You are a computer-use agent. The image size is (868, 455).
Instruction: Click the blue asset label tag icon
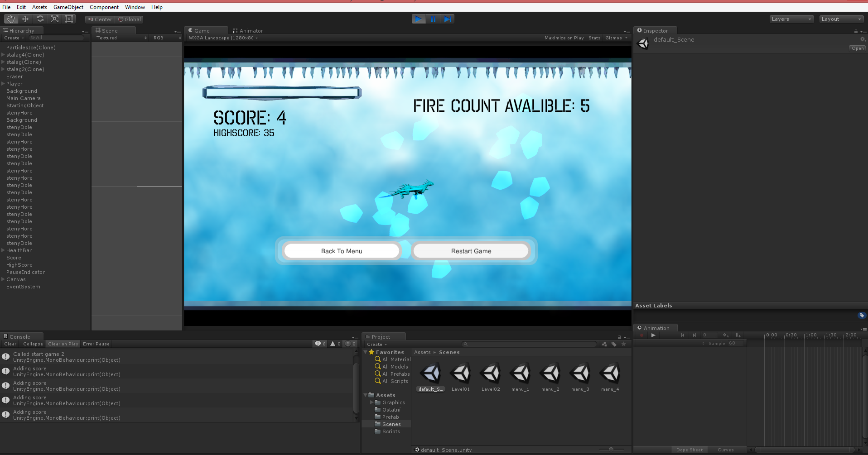tap(861, 315)
